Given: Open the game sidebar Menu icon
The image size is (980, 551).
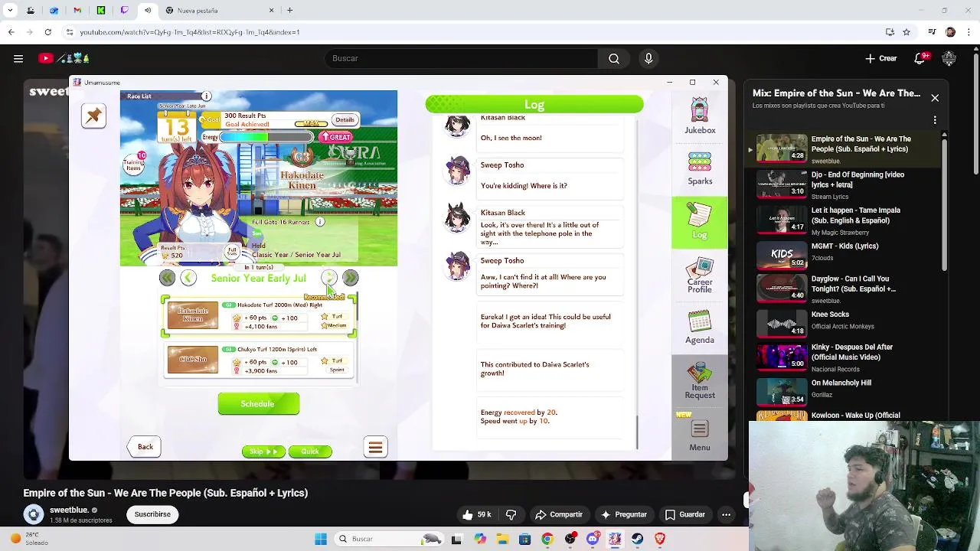Looking at the screenshot, I should [700, 434].
